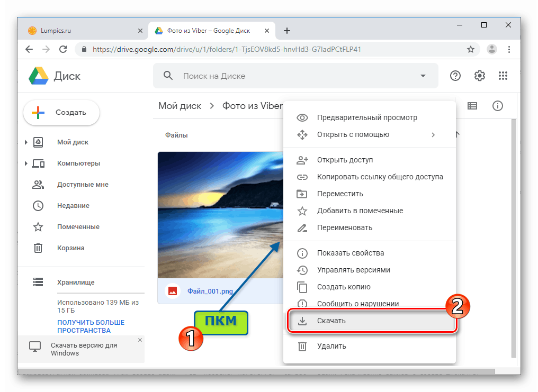
Task: Expand the Компьютеры tree arrow
Action: point(26,163)
